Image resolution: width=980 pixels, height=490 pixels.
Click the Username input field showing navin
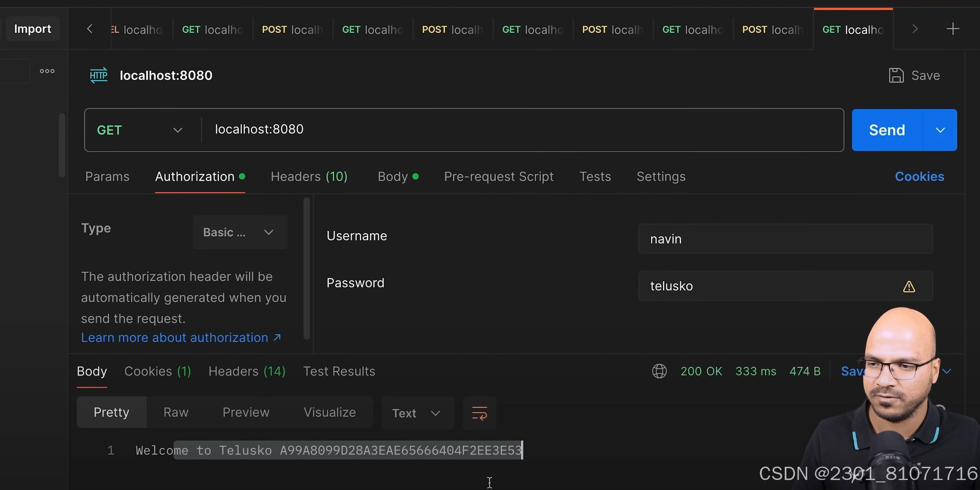pyautogui.click(x=784, y=238)
